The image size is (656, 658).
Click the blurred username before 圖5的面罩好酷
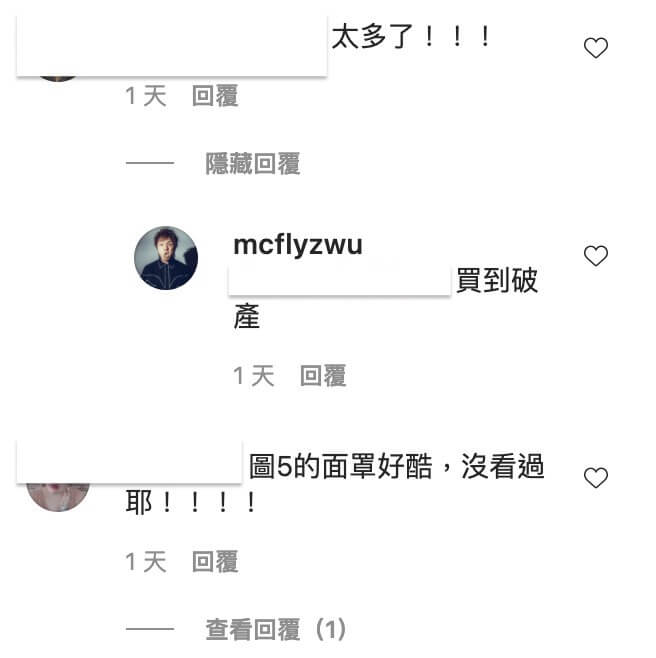pyautogui.click(x=129, y=462)
